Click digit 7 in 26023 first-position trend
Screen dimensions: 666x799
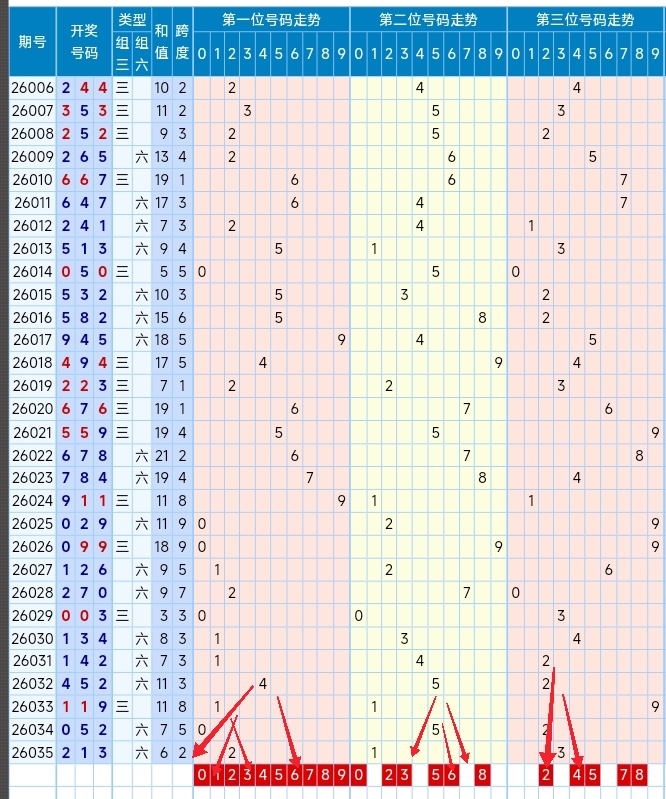click(x=310, y=478)
